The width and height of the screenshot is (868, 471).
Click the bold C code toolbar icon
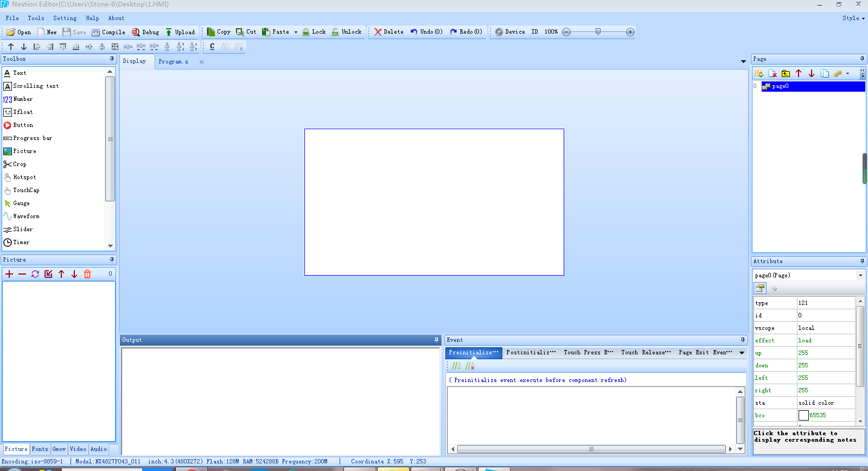212,47
